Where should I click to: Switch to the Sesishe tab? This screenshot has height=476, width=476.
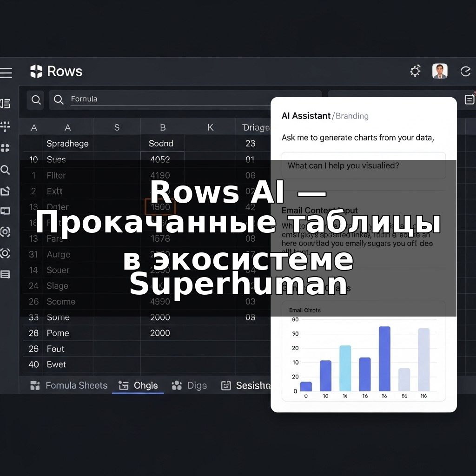(246, 385)
